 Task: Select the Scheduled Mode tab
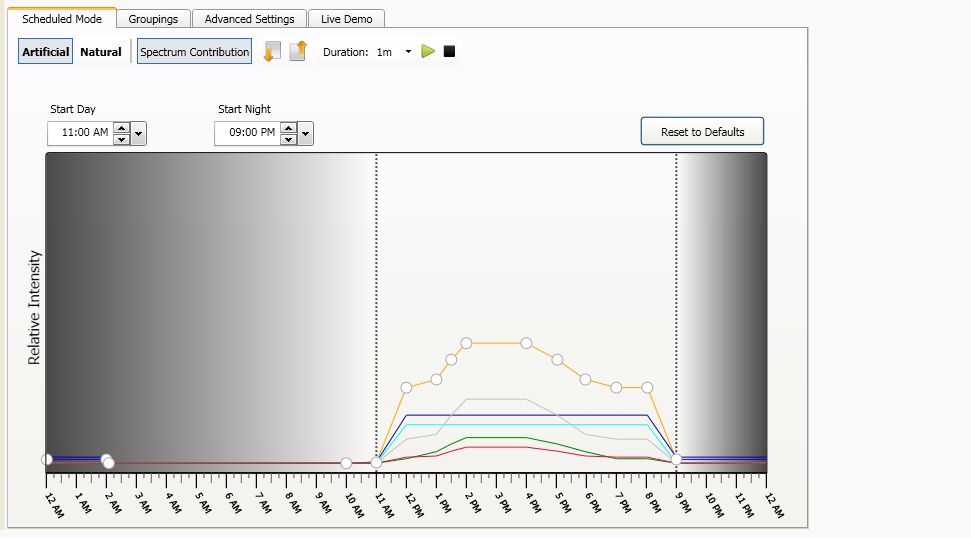(x=62, y=19)
